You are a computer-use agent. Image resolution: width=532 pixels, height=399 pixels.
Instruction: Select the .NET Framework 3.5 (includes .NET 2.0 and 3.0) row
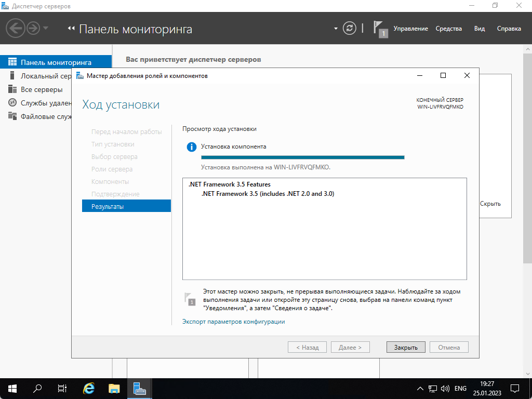coord(268,194)
